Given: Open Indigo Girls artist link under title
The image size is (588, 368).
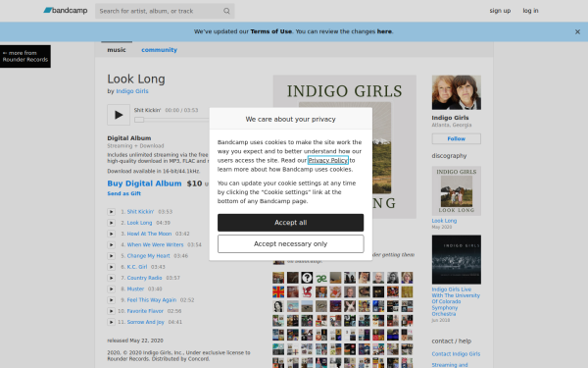Looking at the screenshot, I should 132,91.
